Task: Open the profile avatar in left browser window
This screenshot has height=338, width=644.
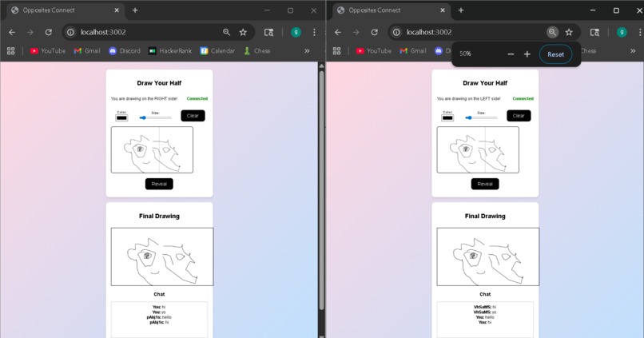Action: [296, 32]
